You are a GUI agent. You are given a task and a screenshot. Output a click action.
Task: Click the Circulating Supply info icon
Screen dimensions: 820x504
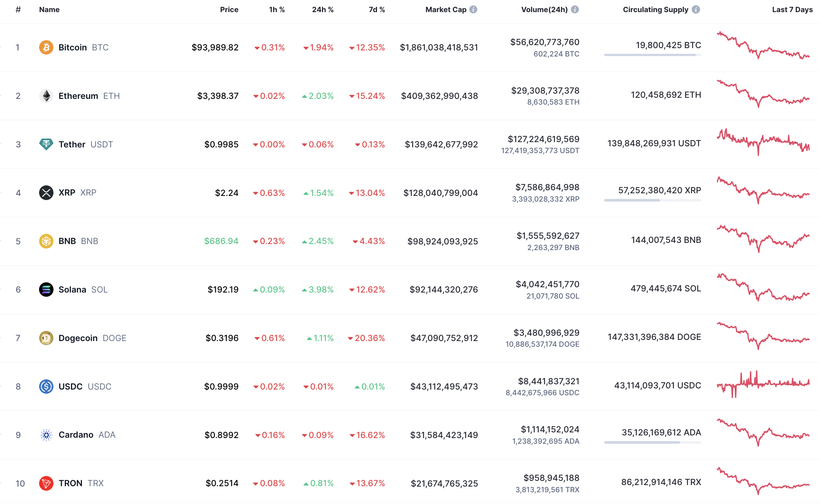coord(696,9)
